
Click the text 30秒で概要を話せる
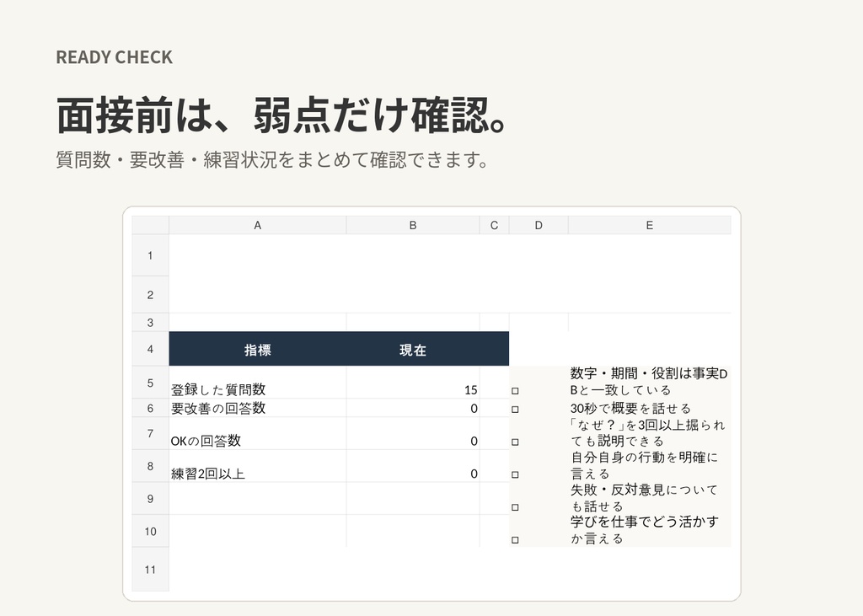coord(630,409)
